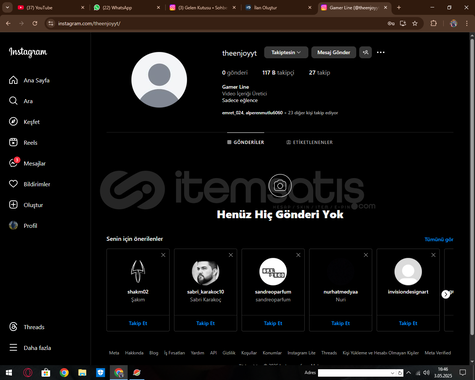
Task: Follow shakm02 with Takip Et
Action: pos(138,323)
